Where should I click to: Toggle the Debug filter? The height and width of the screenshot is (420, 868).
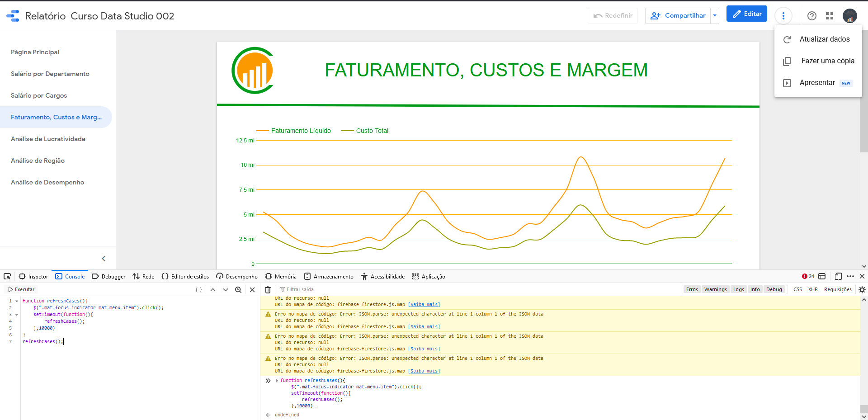(774, 289)
